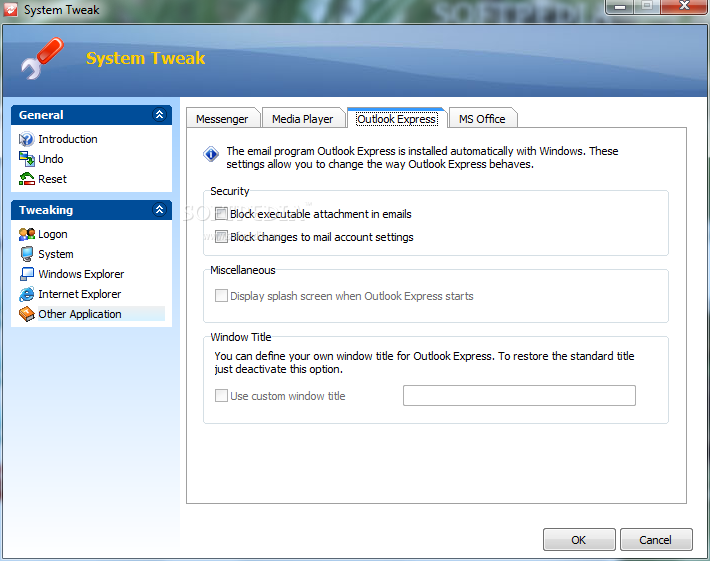Click the System Tweak wrench logo
710x561 pixels.
click(x=42, y=58)
